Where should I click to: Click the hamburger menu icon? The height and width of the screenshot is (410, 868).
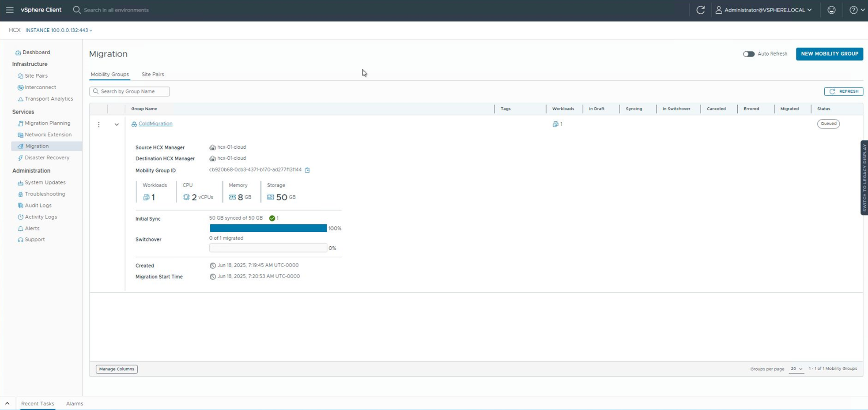[10, 10]
